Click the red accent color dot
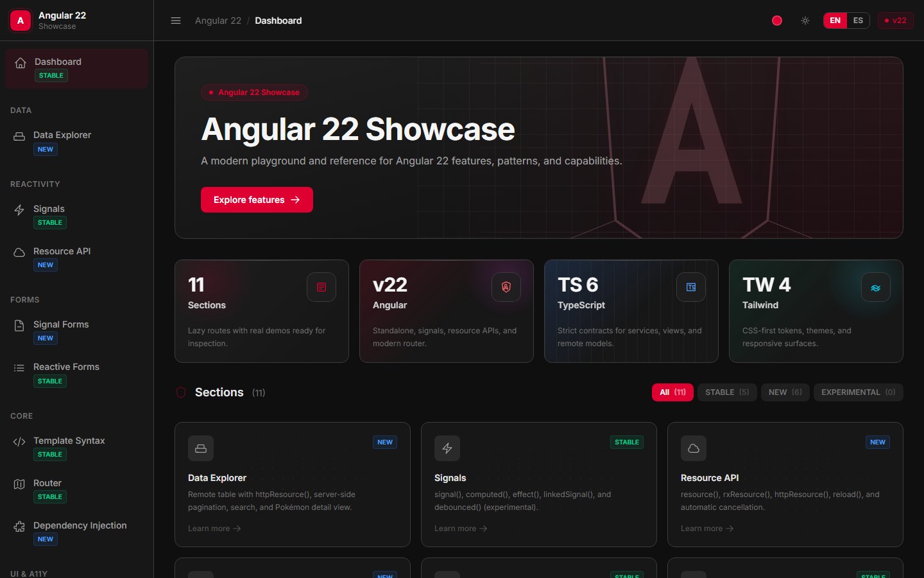Screen dimensions: 924x578 pos(777,21)
